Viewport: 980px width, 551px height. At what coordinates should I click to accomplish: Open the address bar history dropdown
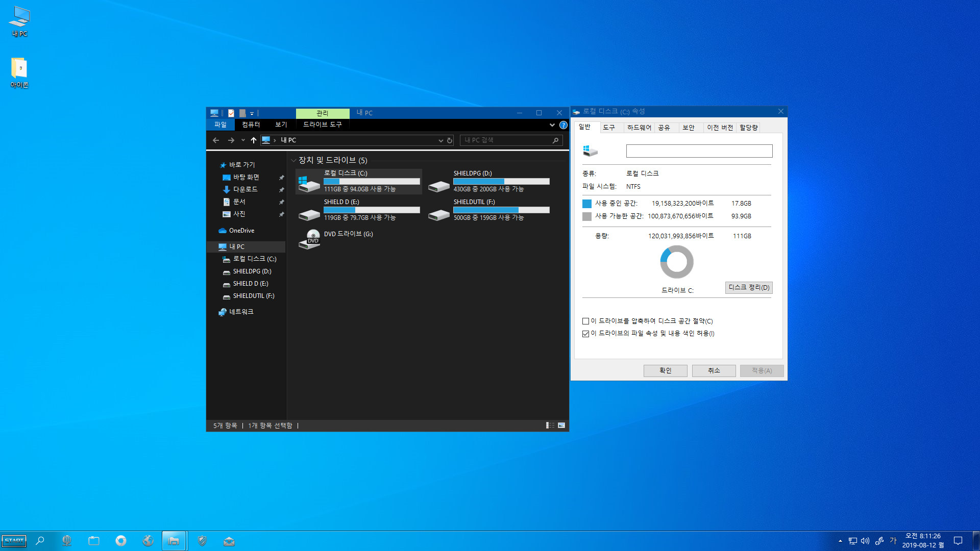[x=440, y=140]
